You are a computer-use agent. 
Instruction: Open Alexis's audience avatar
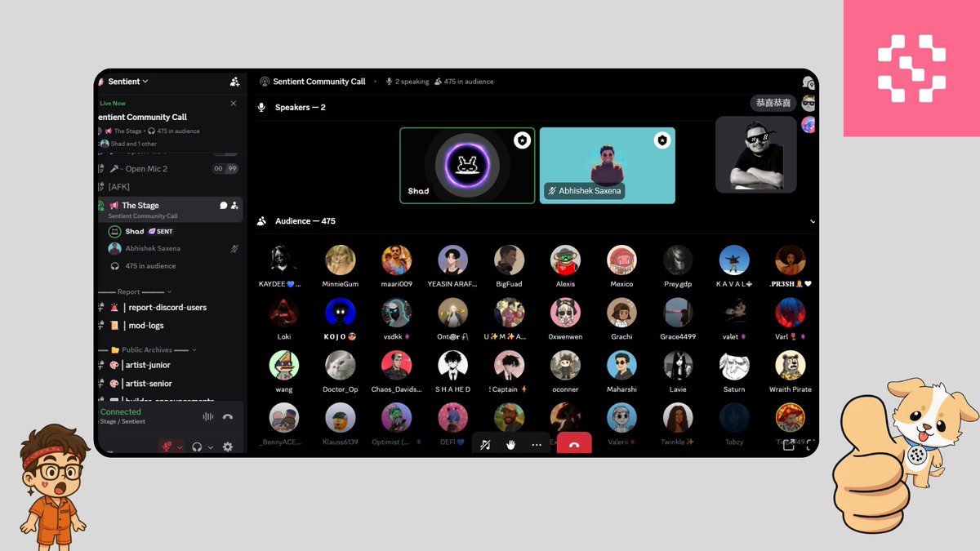click(x=565, y=260)
